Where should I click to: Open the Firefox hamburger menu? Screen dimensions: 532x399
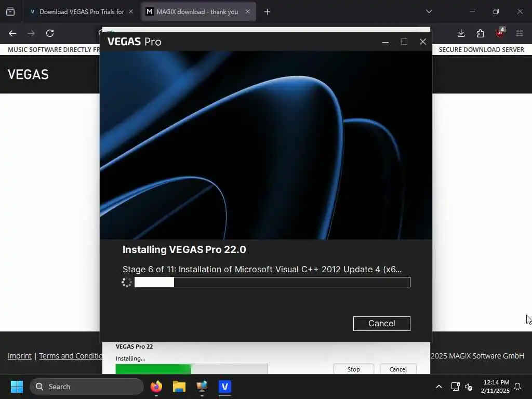coord(519,33)
